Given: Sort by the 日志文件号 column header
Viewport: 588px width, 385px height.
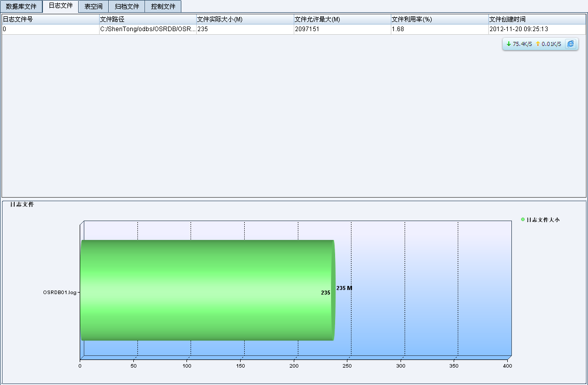Looking at the screenshot, I should click(x=50, y=19).
